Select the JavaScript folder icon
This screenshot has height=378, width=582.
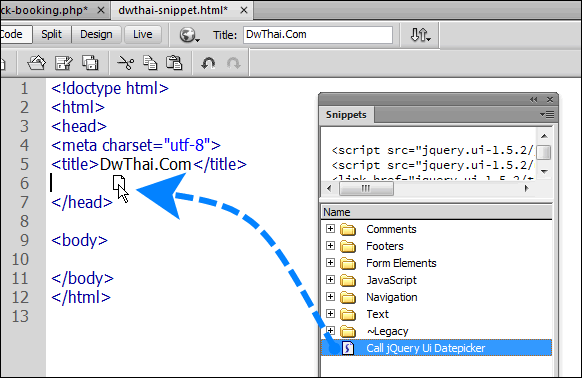(x=348, y=280)
